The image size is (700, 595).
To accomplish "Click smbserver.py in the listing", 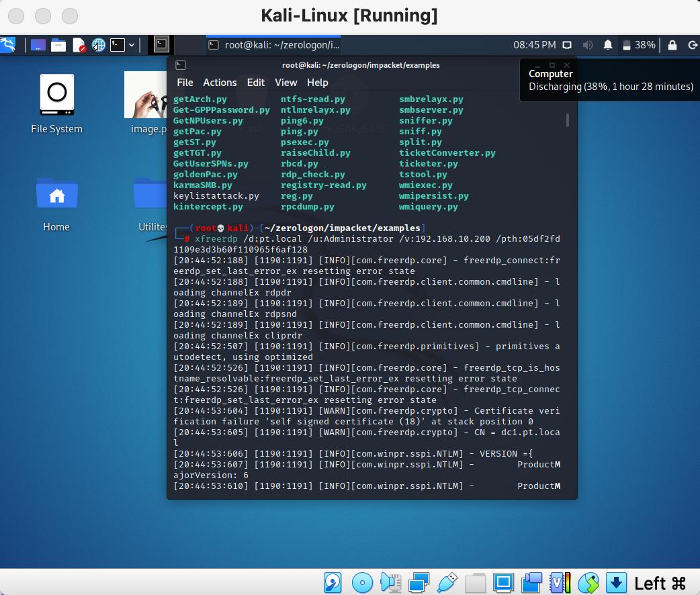I will pyautogui.click(x=431, y=110).
